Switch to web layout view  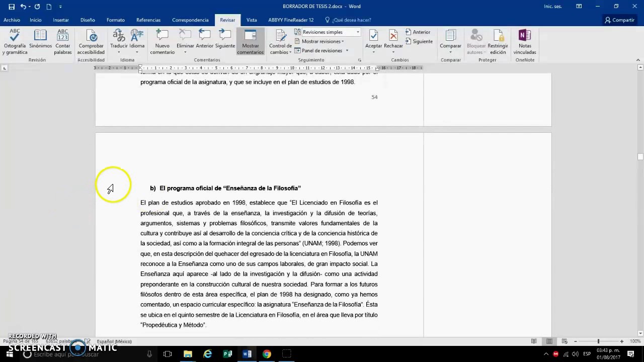pyautogui.click(x=565, y=341)
